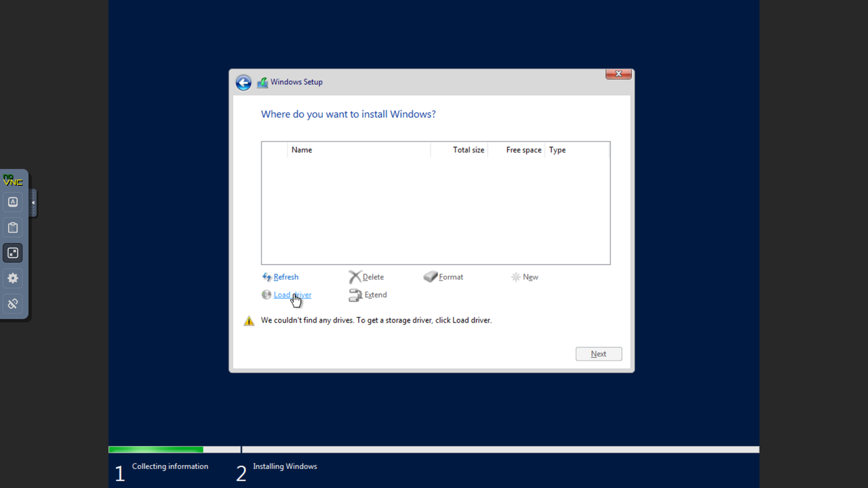Click the New starburst icon

click(x=516, y=277)
